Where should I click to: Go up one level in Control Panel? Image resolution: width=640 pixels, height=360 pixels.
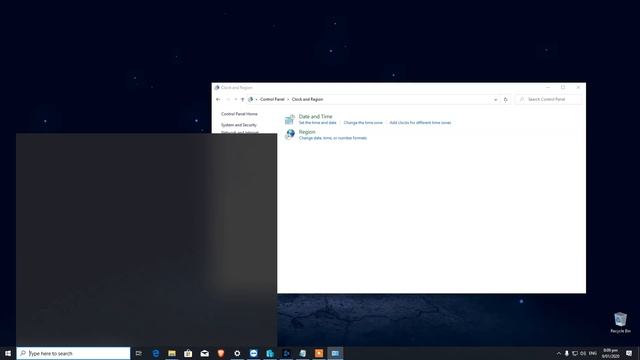click(x=242, y=99)
